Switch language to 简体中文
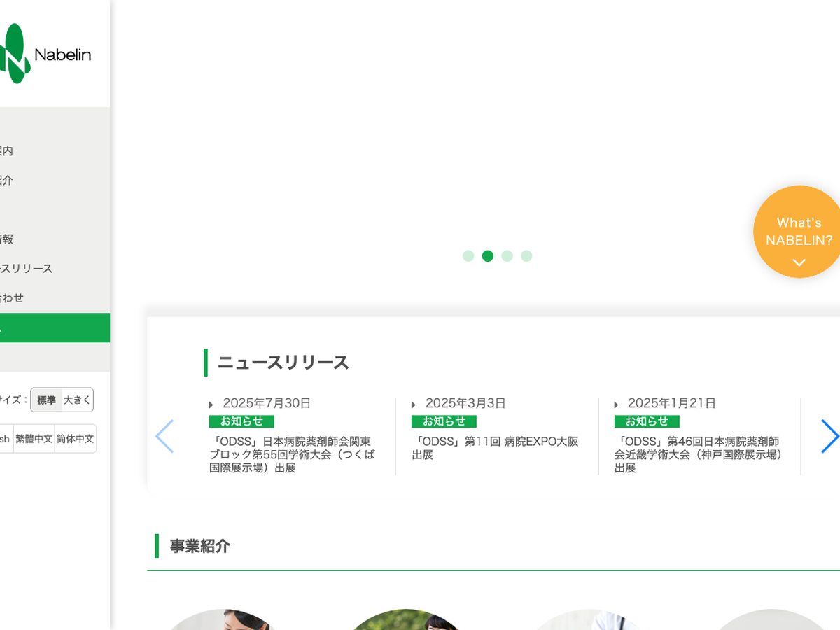The image size is (840, 630). (x=76, y=439)
